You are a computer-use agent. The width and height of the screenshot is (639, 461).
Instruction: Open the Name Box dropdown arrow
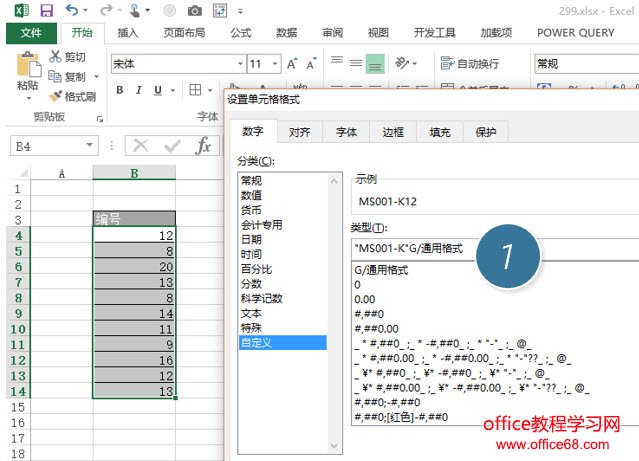[89, 146]
